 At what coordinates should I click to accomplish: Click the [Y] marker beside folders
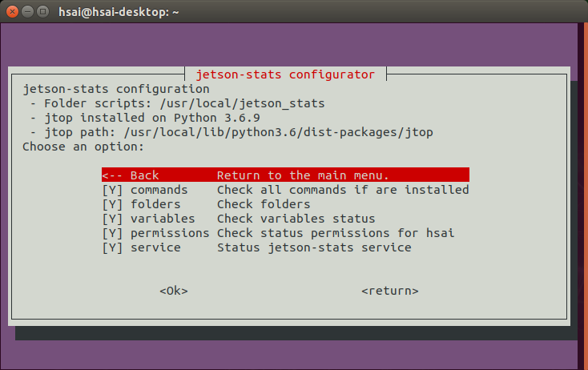tap(112, 204)
